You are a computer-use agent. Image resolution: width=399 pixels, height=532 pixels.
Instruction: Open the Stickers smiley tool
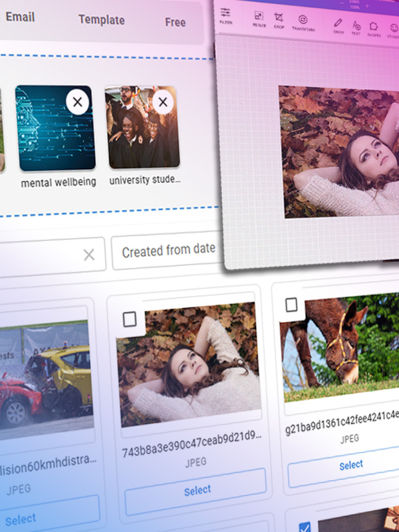(394, 31)
